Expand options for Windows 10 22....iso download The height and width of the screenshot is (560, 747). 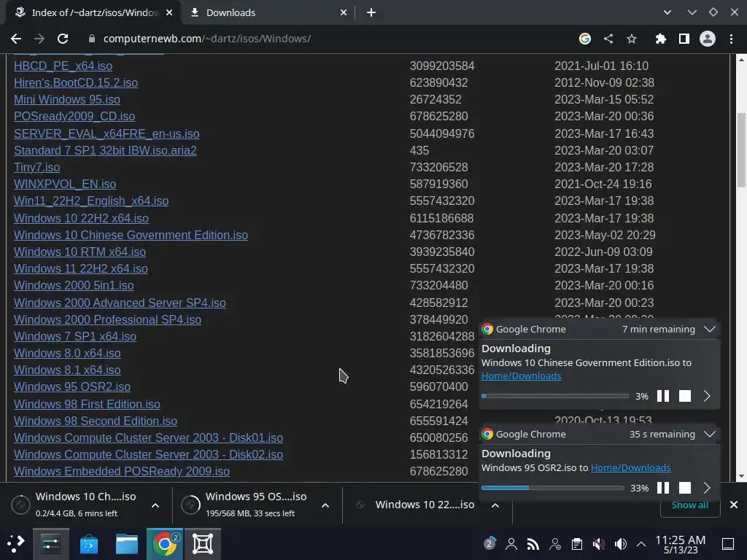tap(495, 505)
